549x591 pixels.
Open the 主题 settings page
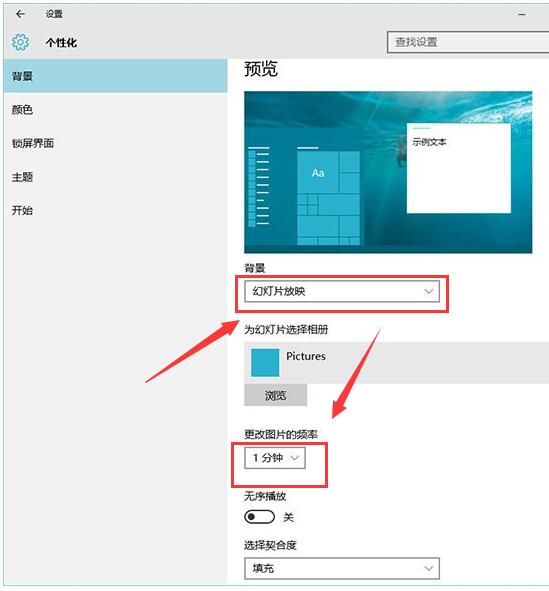pos(115,177)
